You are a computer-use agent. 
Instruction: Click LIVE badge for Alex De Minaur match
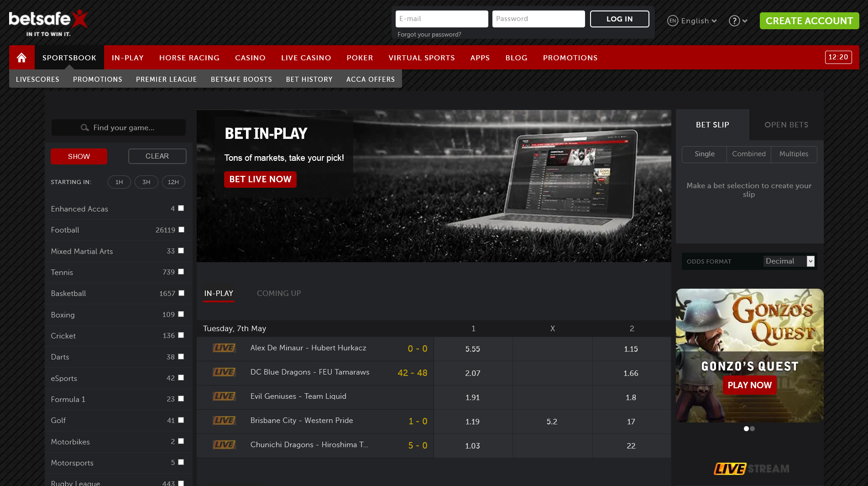click(224, 348)
